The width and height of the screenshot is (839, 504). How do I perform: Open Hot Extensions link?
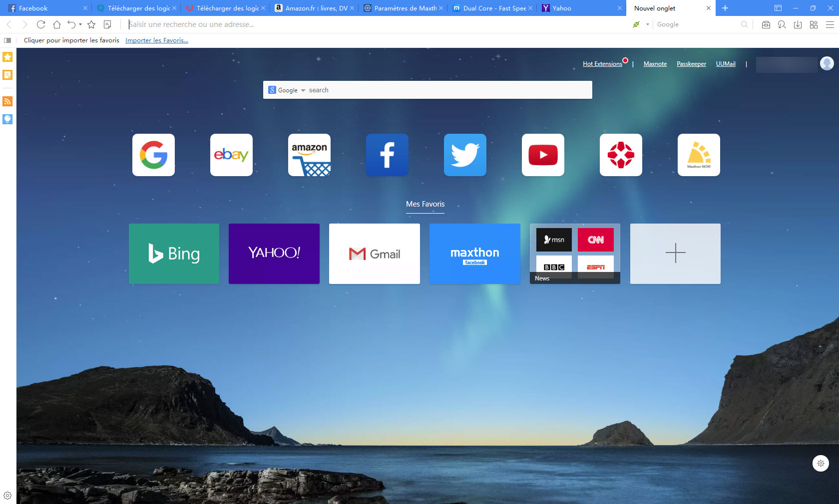pos(602,64)
